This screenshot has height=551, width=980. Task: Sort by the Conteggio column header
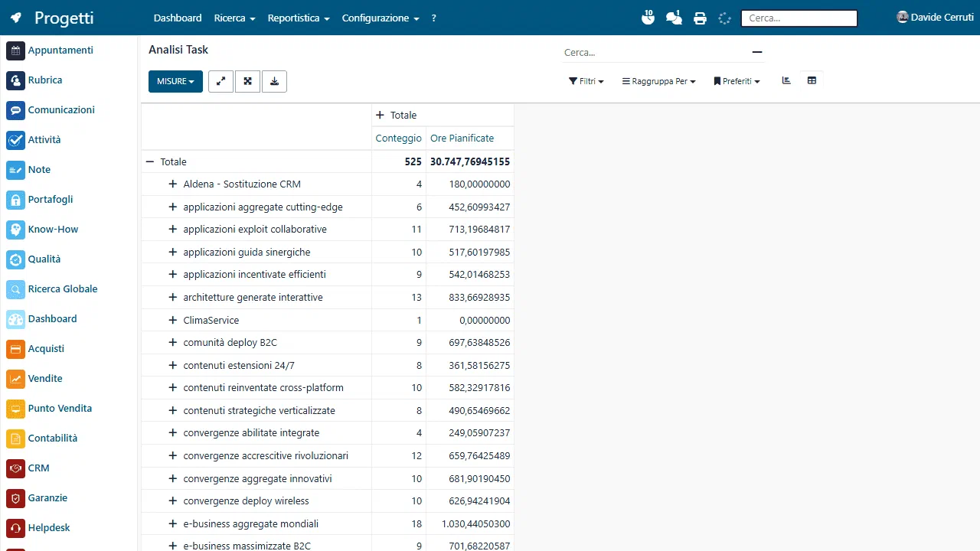(x=398, y=139)
